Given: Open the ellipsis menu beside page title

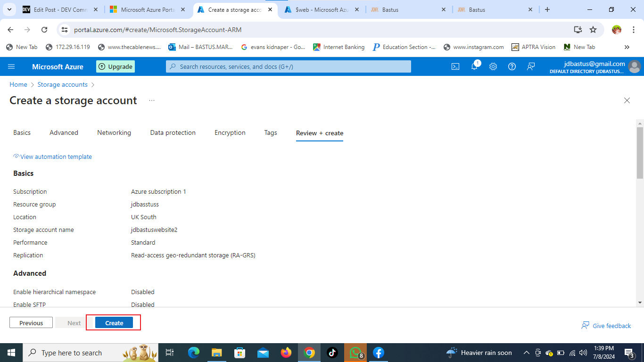Looking at the screenshot, I should coord(152,100).
